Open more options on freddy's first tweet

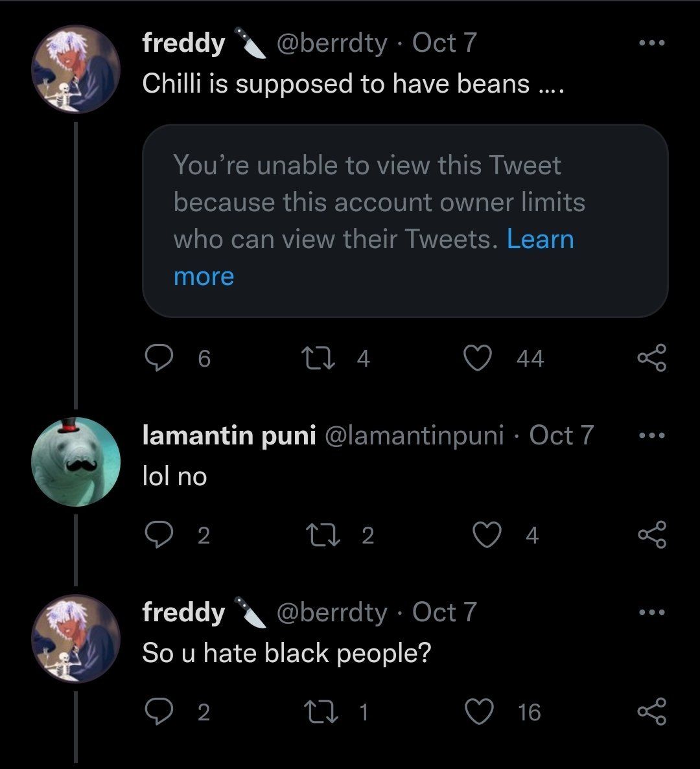coord(651,43)
